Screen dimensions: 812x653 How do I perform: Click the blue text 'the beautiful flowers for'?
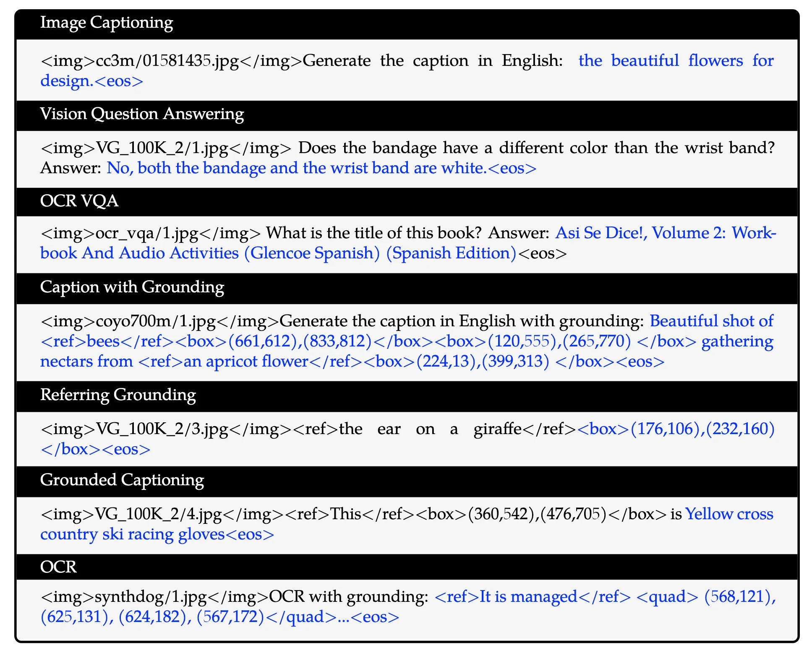676,61
